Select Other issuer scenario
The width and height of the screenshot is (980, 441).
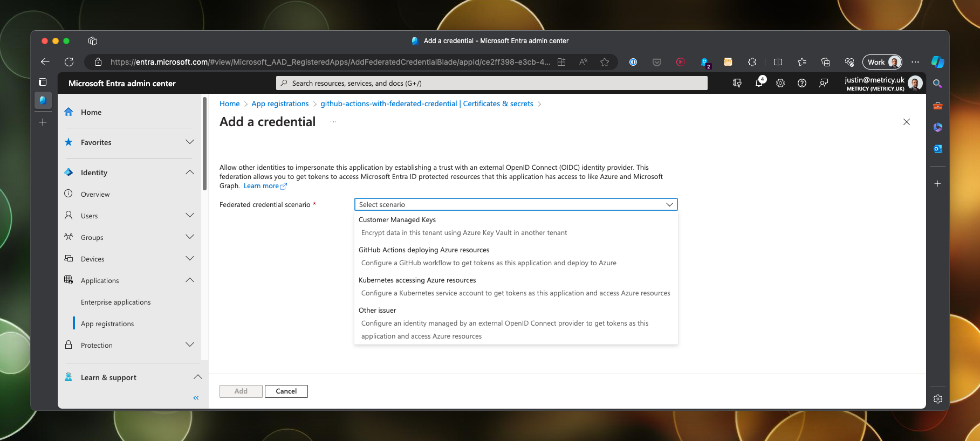[516, 323]
